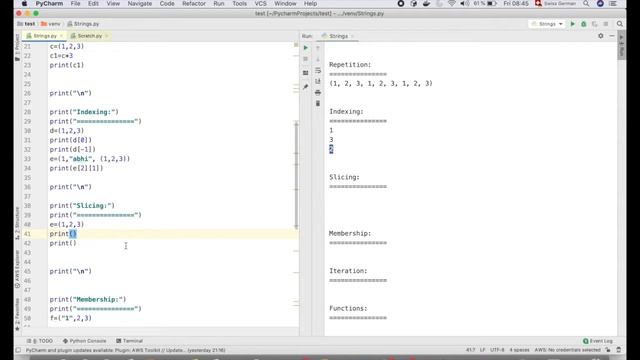Image resolution: width=640 pixels, height=360 pixels.
Task: Run with coverage using the toolbar icon
Action: tap(595, 24)
